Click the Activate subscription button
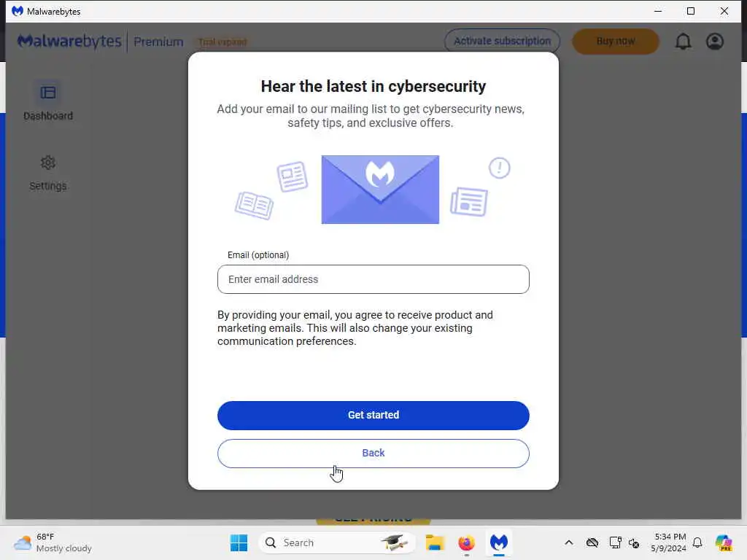747x560 pixels. pyautogui.click(x=502, y=42)
